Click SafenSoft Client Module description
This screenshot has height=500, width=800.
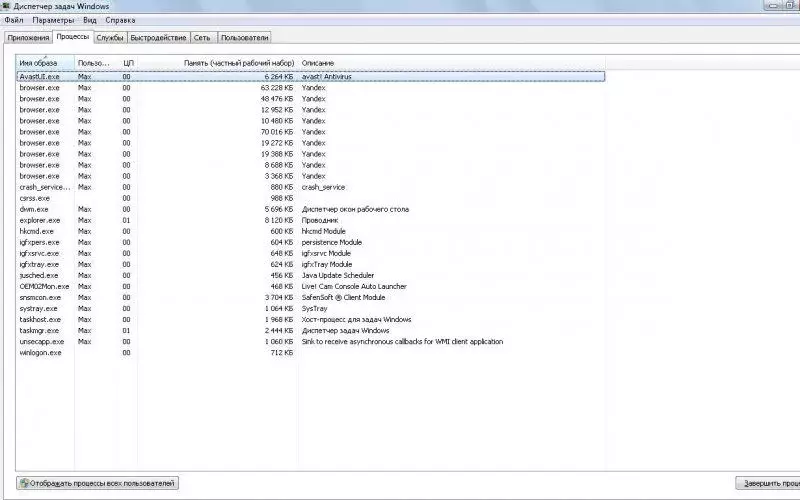(x=343, y=297)
